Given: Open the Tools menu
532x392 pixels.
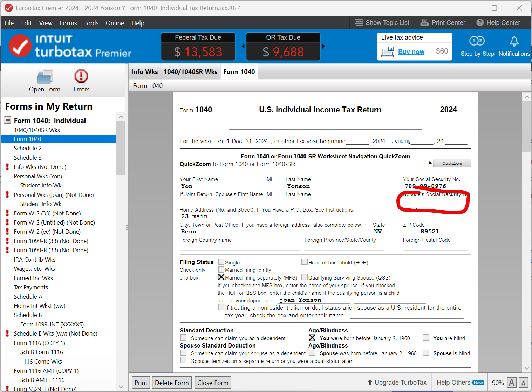Looking at the screenshot, I should coord(91,23).
